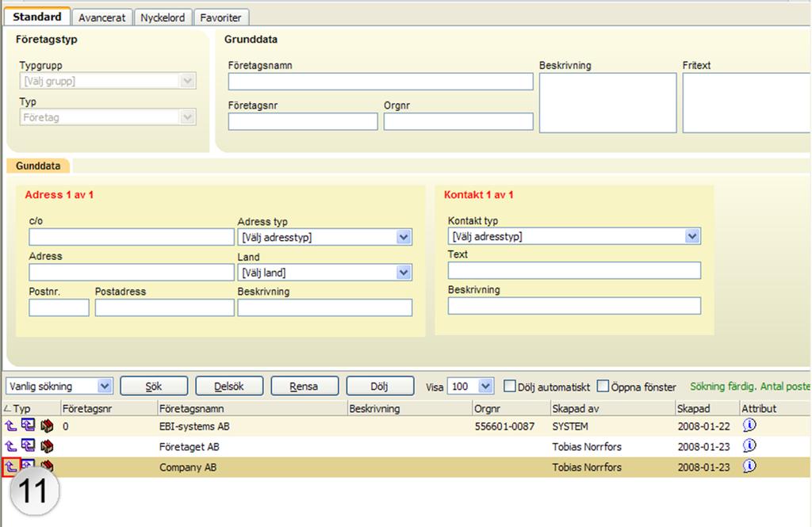Focus the Orgnr input field
This screenshot has width=812, height=527.
[x=458, y=122]
